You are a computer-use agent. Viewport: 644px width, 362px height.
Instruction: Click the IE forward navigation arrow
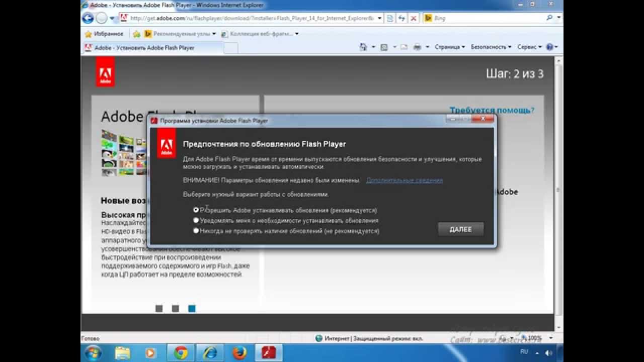pos(101,19)
